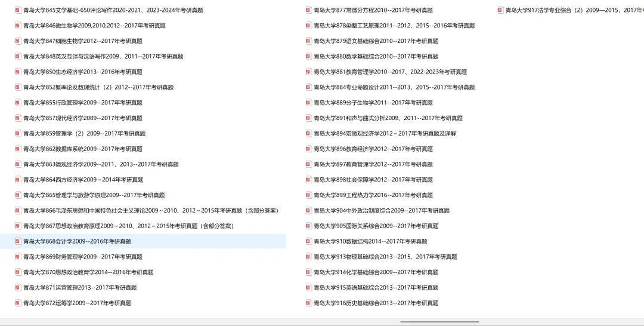Click PDF icon of 青岛大学889分子生物学 file

309,103
